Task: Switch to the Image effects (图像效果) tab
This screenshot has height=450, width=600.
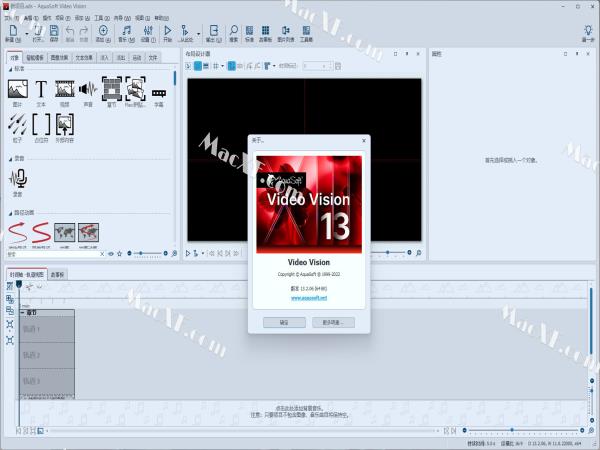Action: click(59, 58)
